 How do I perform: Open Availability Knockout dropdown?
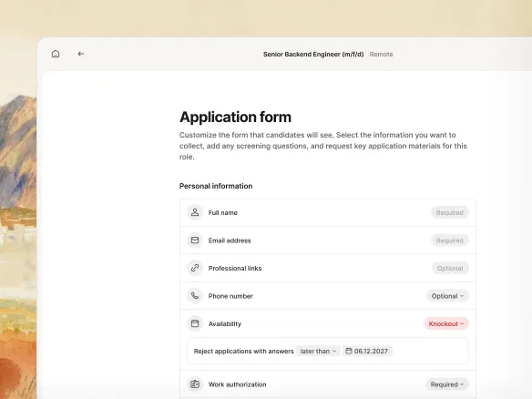pyautogui.click(x=445, y=323)
